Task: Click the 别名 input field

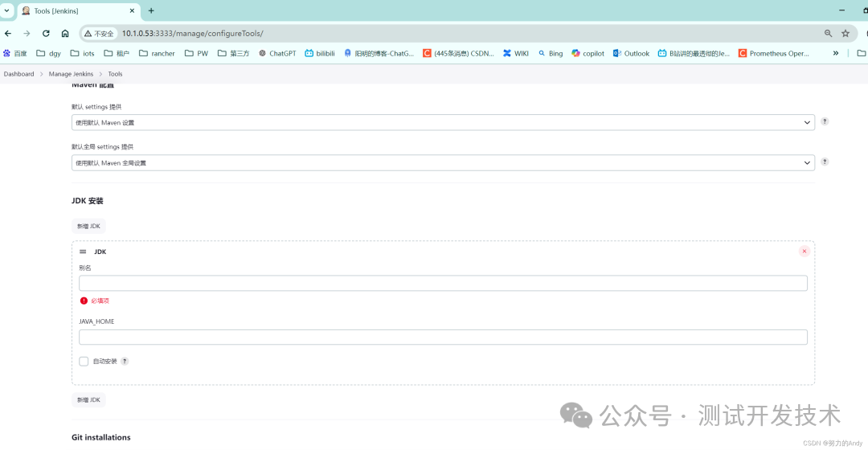Action: 443,284
